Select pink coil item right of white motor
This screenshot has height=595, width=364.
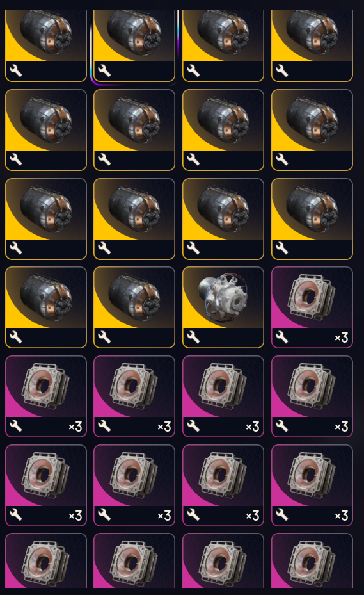point(312,307)
